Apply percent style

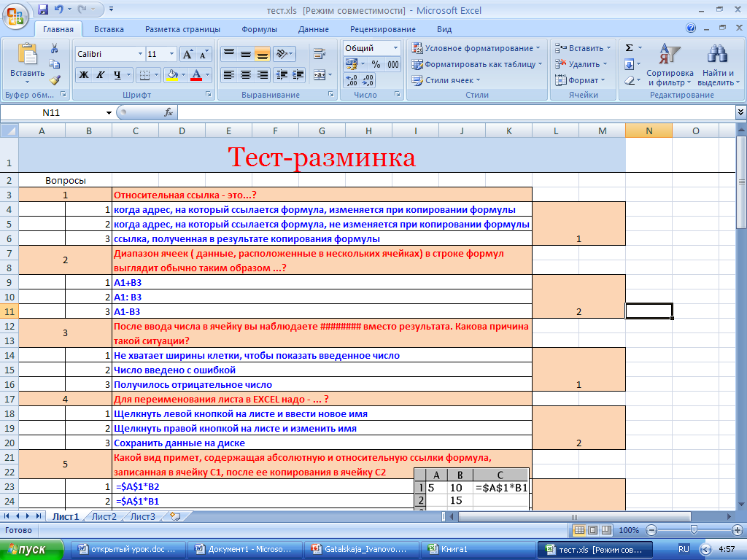click(x=376, y=64)
